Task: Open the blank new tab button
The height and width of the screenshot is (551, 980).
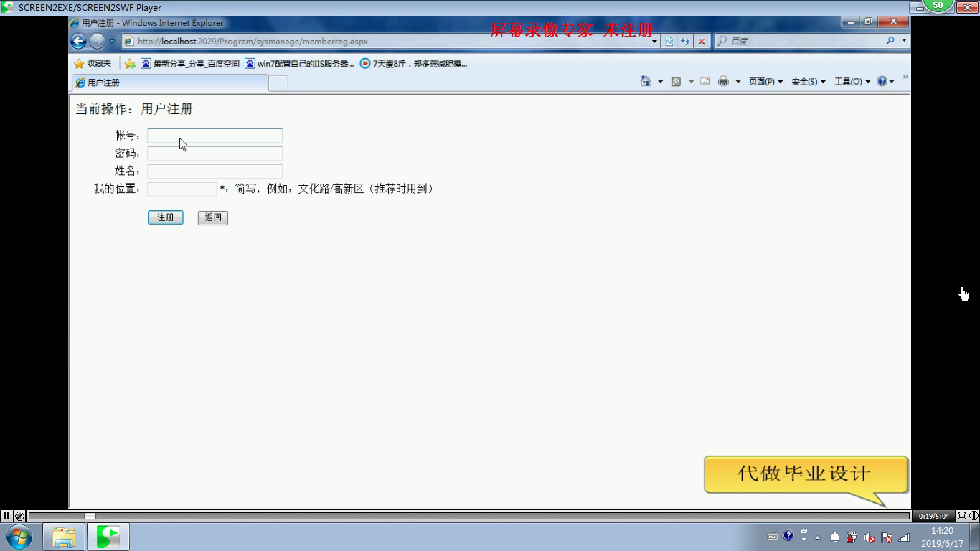Action: point(278,83)
